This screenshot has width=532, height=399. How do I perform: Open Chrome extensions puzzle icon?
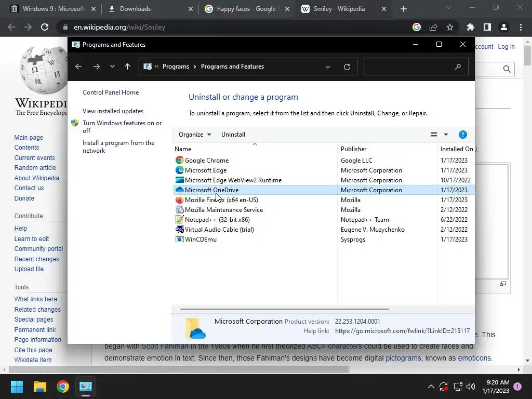471,27
